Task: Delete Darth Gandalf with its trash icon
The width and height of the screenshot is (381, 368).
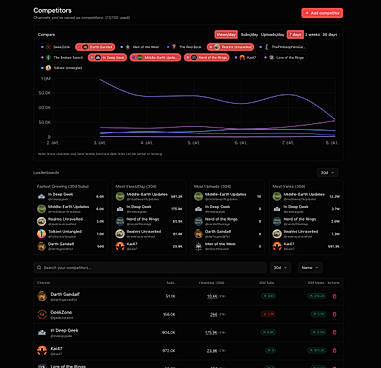Action: 335,296
